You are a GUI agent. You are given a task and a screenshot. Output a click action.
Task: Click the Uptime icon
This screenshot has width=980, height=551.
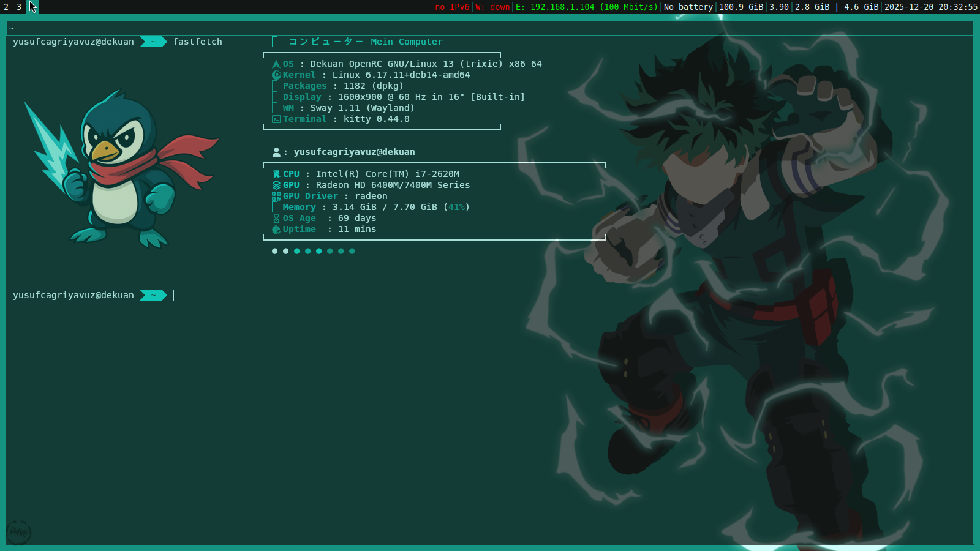click(276, 229)
